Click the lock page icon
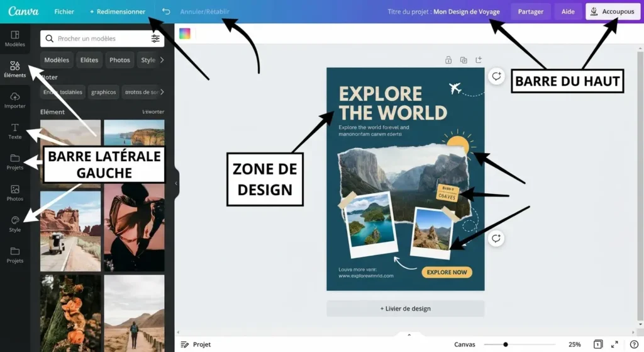The width and height of the screenshot is (644, 352). (x=448, y=60)
